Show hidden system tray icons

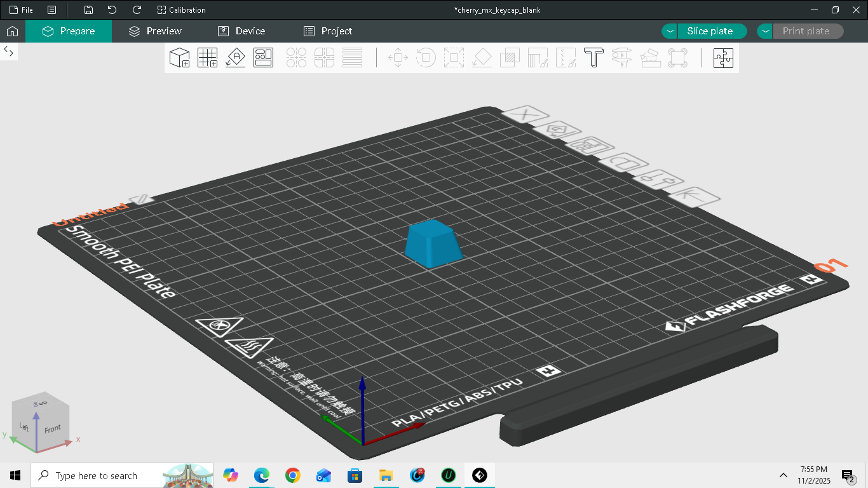pos(783,475)
